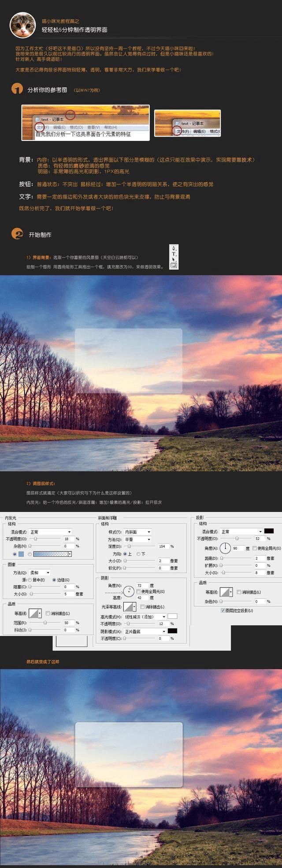Click the blue 内发光 color swatch

tap(21, 554)
